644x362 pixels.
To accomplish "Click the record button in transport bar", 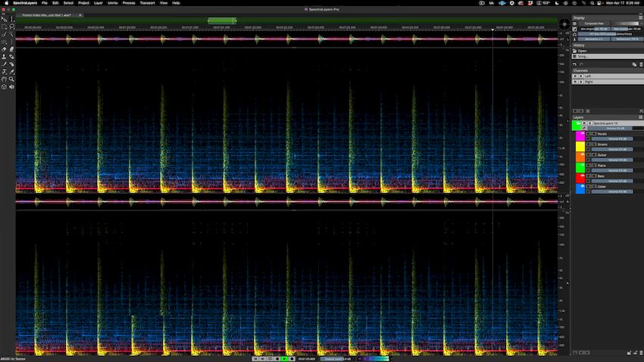I will [x=292, y=359].
